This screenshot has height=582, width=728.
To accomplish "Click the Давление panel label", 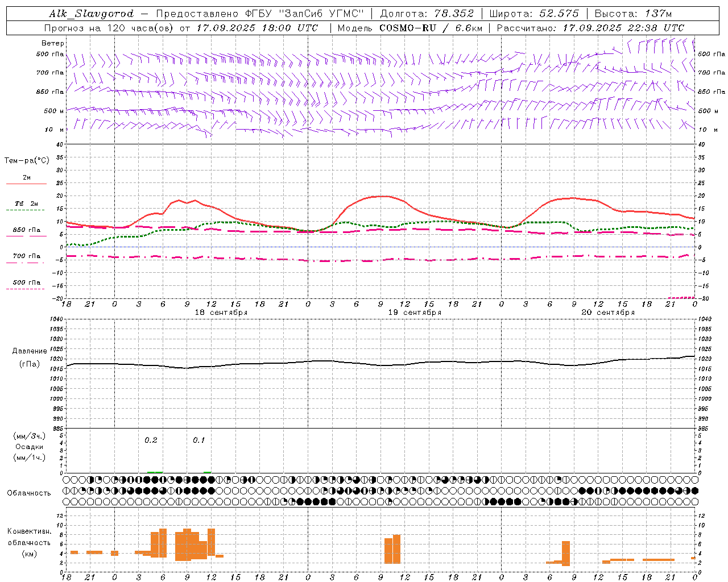I will point(30,351).
